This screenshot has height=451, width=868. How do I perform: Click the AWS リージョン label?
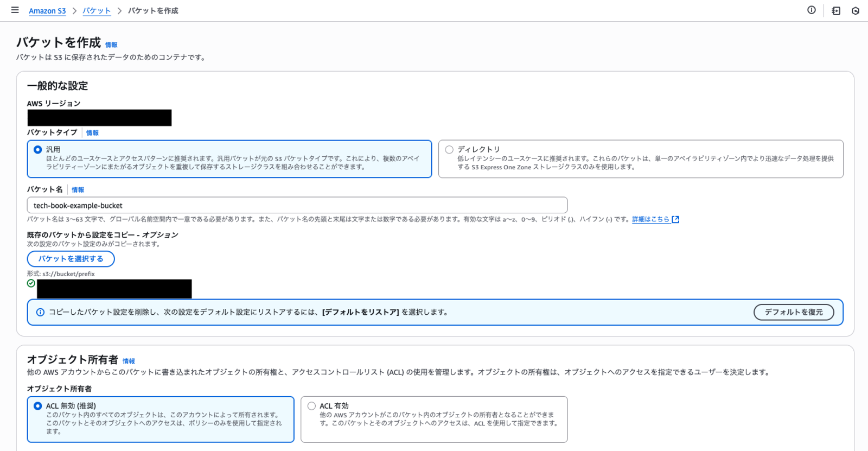click(x=54, y=104)
